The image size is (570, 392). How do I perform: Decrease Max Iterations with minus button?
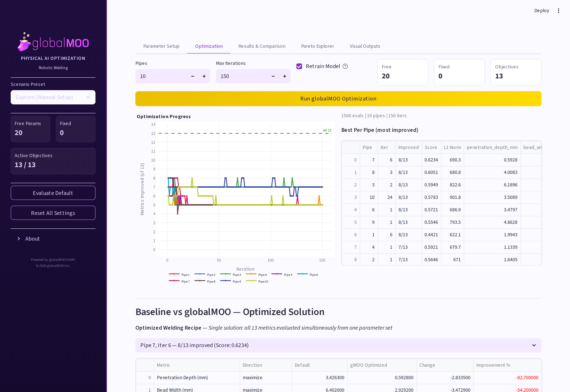273,76
